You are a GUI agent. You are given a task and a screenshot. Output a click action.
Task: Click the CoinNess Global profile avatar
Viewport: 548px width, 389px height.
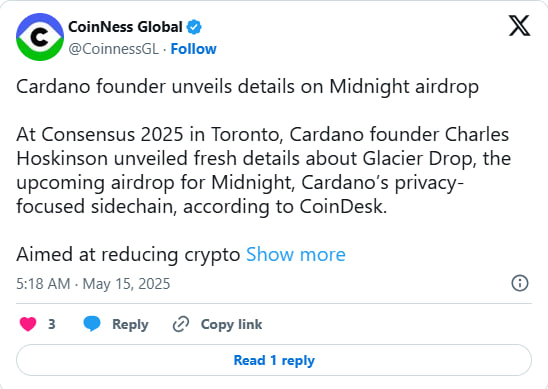[40, 37]
